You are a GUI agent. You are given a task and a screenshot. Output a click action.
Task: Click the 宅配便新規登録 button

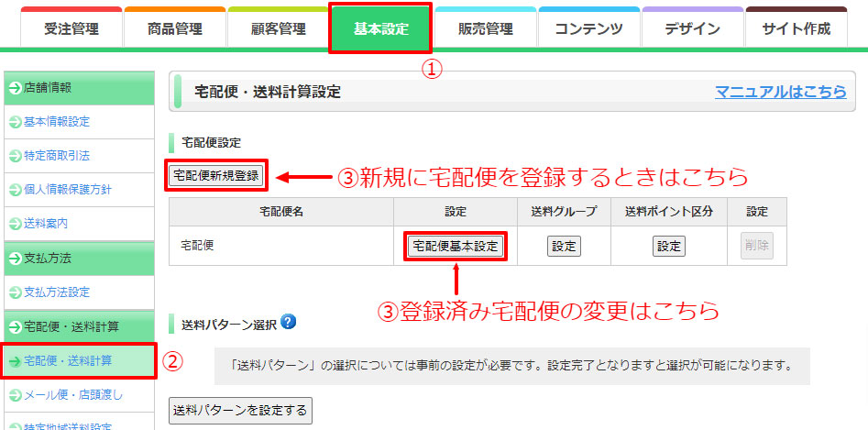tap(216, 176)
